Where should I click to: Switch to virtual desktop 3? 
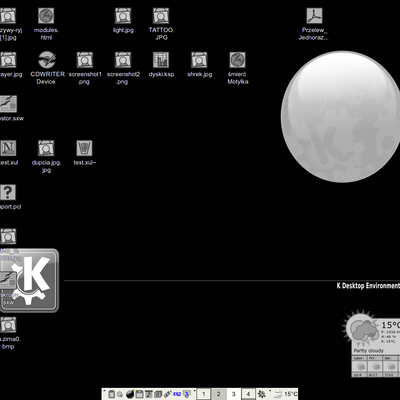(233, 394)
